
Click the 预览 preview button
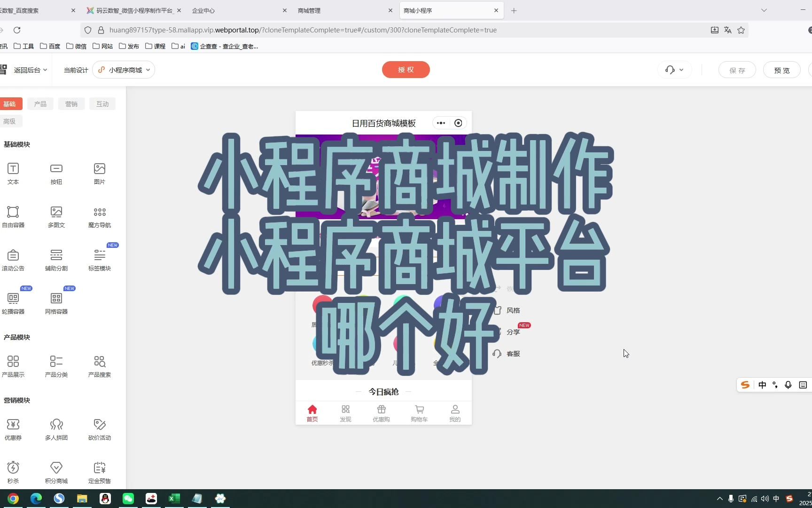click(x=782, y=70)
